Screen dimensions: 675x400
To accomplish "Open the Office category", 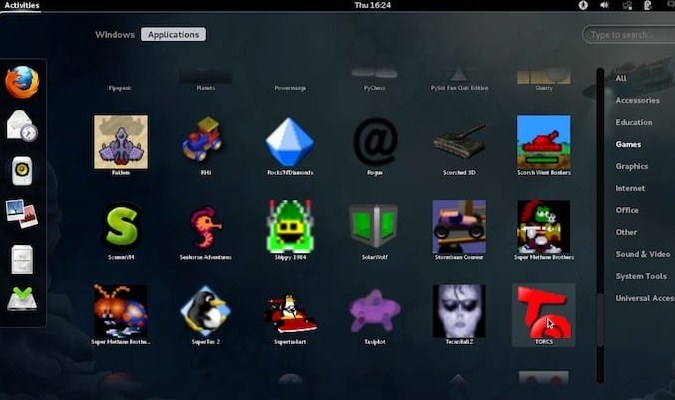I will pos(627,210).
